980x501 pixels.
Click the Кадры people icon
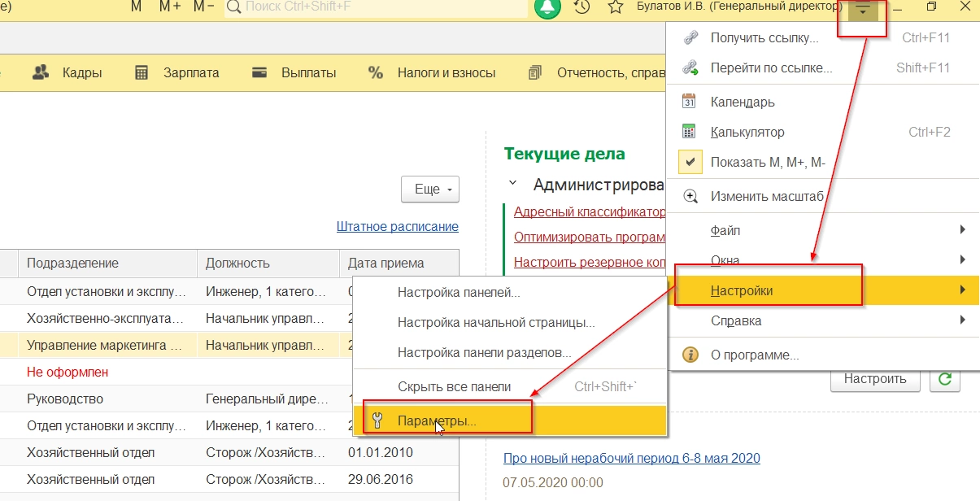41,72
